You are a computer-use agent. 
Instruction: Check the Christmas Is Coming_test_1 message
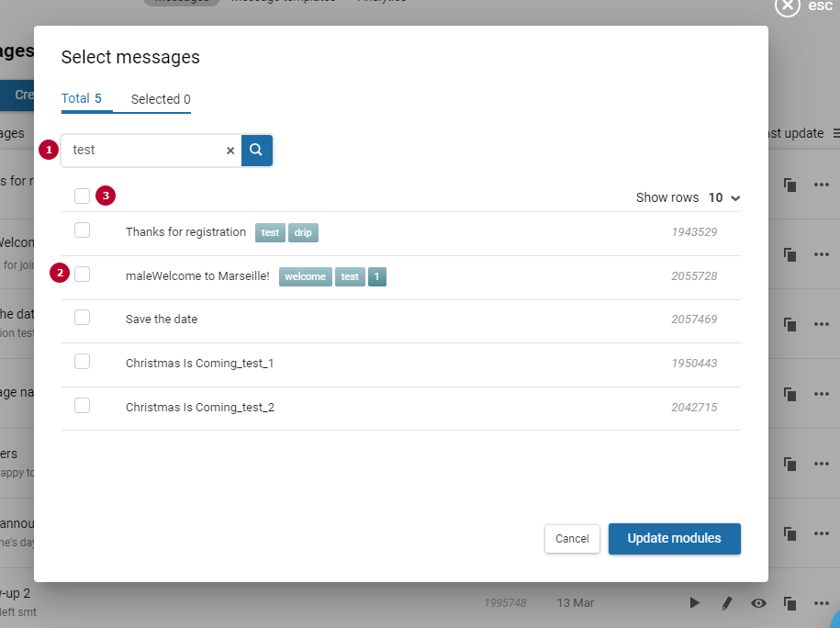tap(82, 362)
